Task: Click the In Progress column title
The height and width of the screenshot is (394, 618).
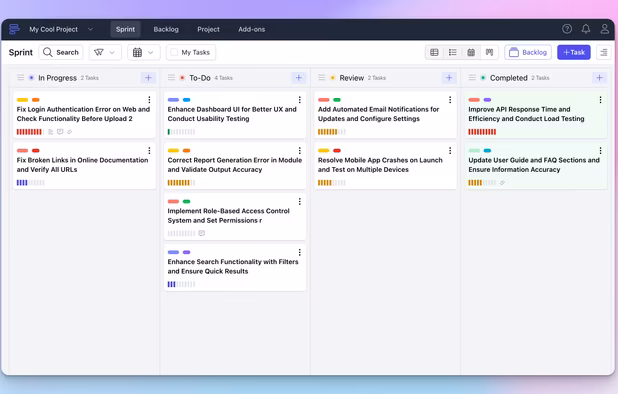Action: tap(58, 78)
